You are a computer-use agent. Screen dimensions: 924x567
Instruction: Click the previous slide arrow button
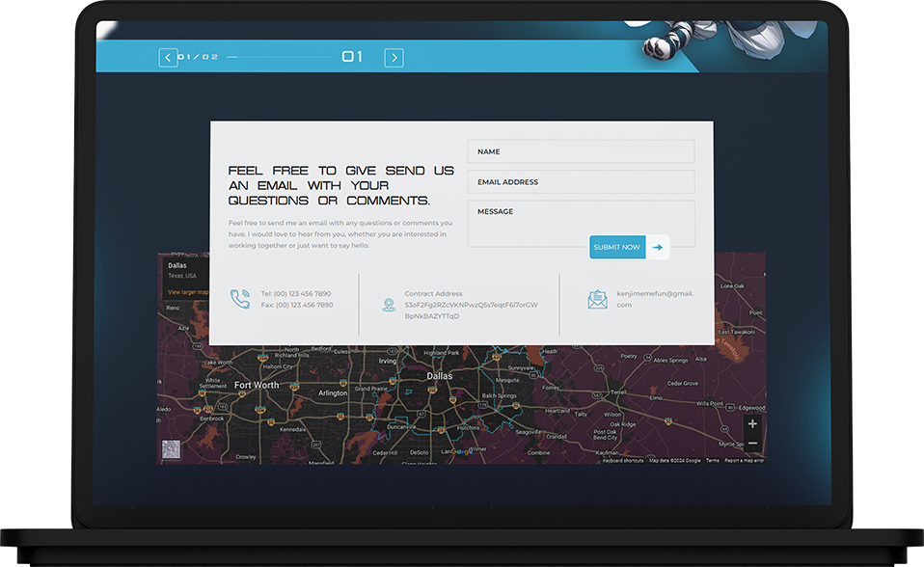(x=168, y=58)
